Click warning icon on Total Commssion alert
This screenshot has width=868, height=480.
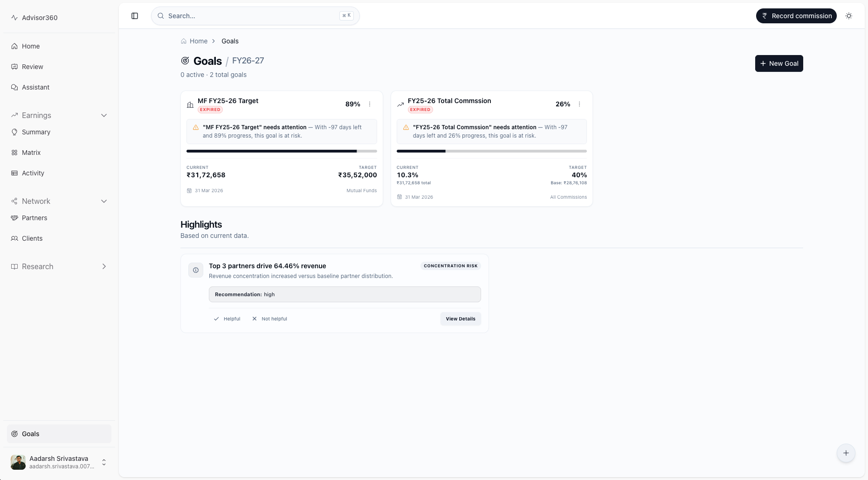tap(406, 127)
